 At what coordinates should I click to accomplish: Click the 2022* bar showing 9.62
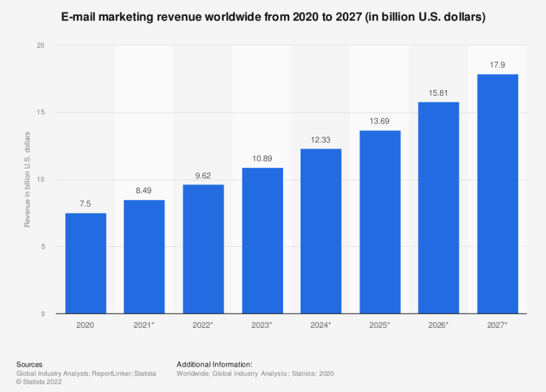(x=204, y=249)
